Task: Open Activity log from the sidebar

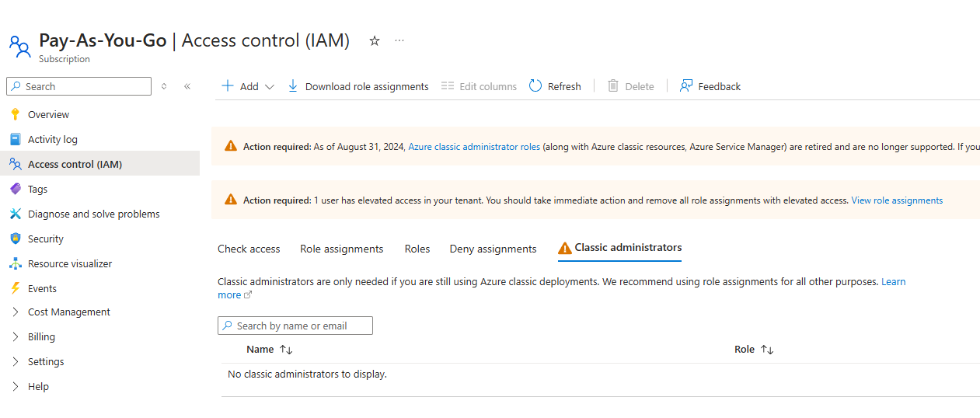Action: (53, 139)
